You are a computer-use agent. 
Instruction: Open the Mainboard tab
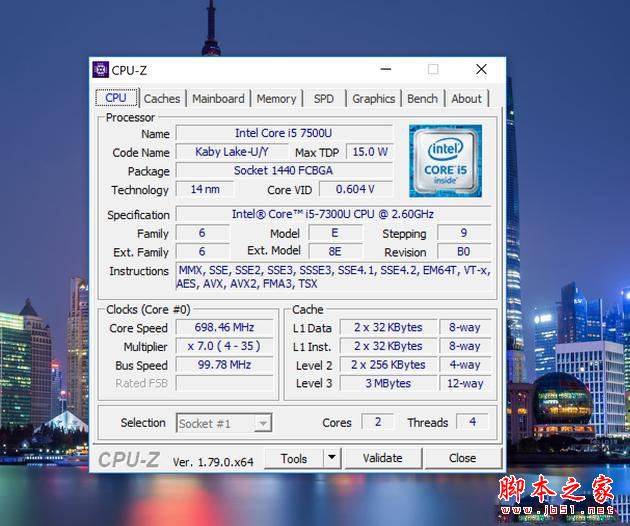218,98
